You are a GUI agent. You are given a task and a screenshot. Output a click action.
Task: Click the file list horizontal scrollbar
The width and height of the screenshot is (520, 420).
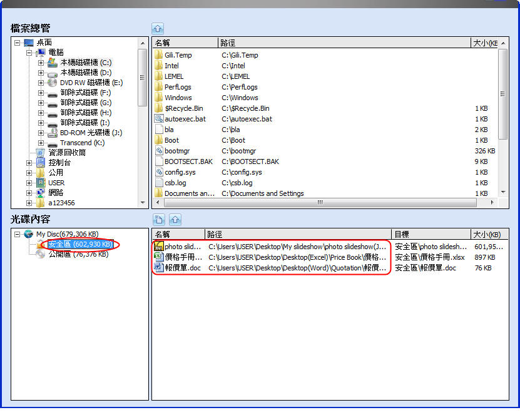pyautogui.click(x=320, y=203)
